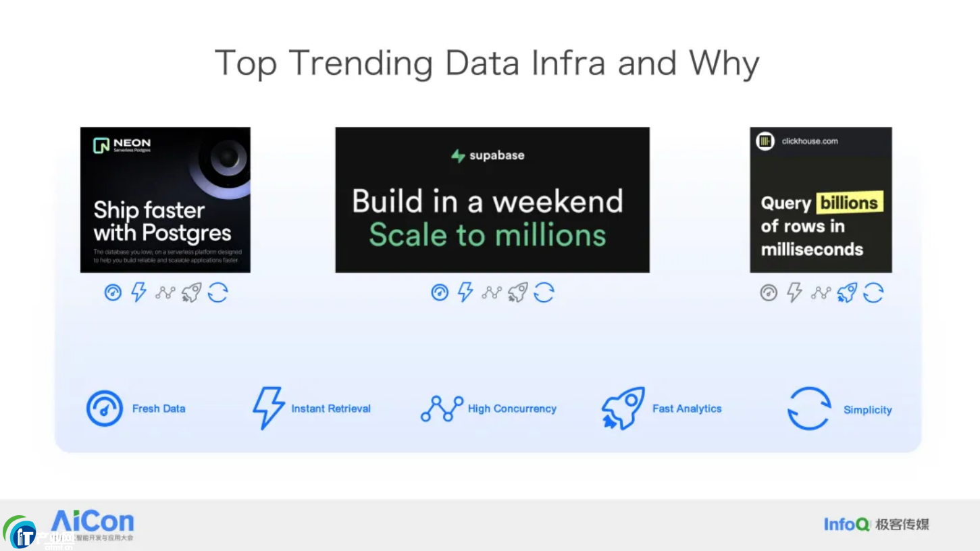This screenshot has height=551, width=980.
Task: Click the graph nodes icon under Supabase card
Action: pos(492,292)
